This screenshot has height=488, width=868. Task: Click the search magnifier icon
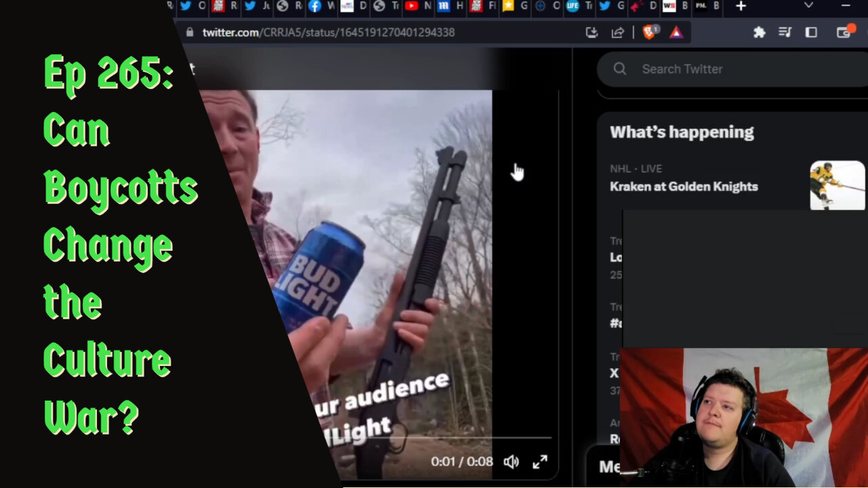(x=619, y=68)
